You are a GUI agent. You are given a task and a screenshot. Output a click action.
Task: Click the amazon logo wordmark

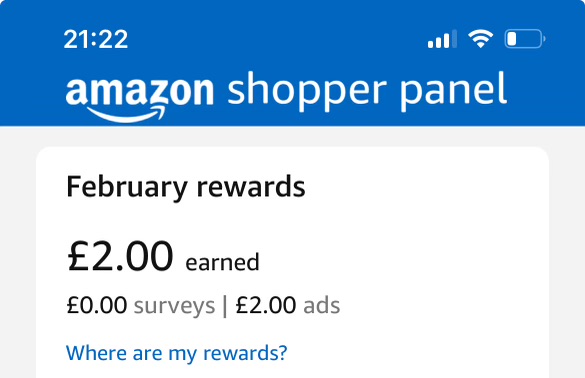click(x=140, y=90)
